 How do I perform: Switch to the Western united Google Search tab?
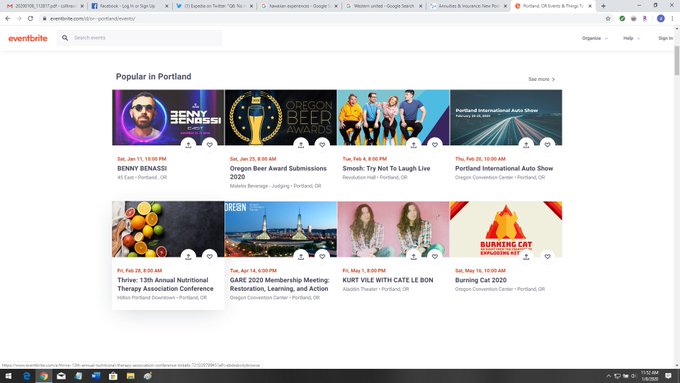[x=384, y=6]
